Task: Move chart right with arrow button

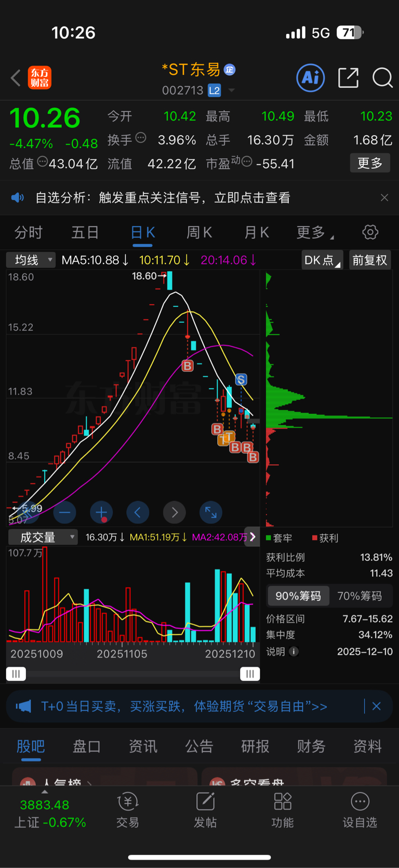Action: tap(175, 512)
